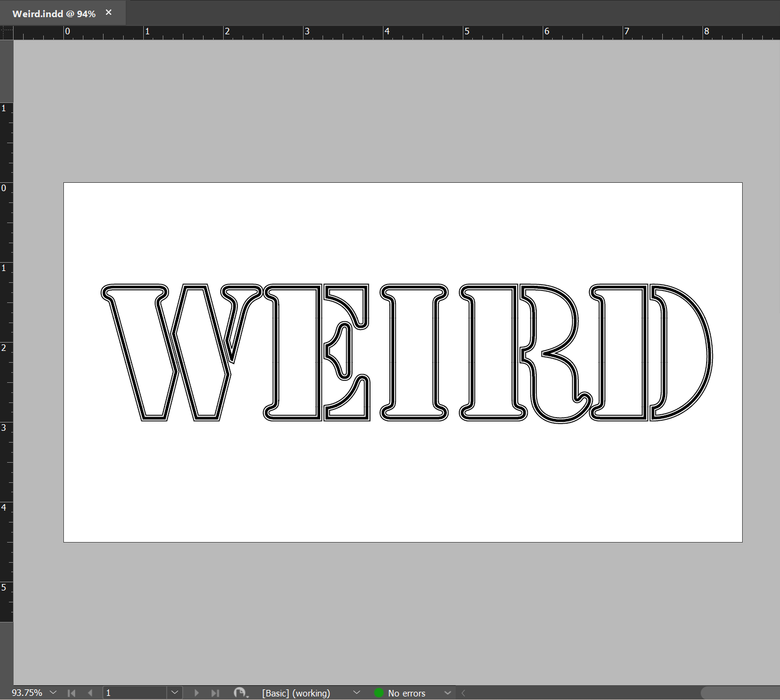
Task: Jump to the last page
Action: point(215,693)
